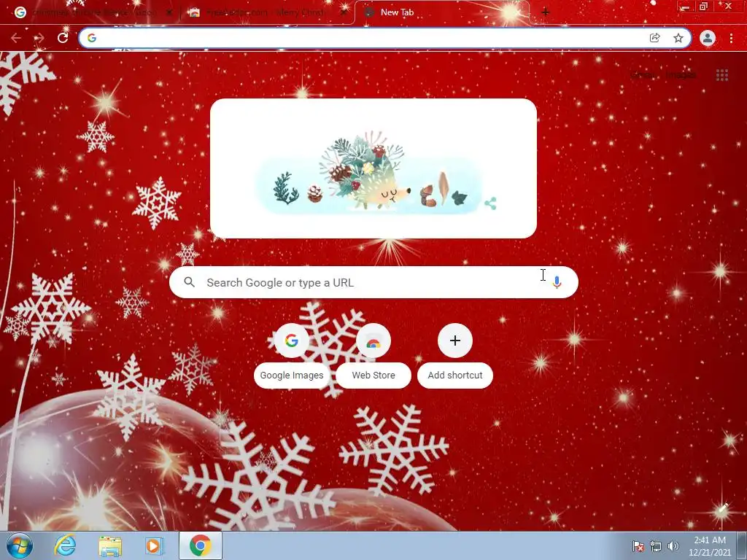Open the Chrome profile avatar menu
This screenshot has height=560, width=747.
(708, 38)
